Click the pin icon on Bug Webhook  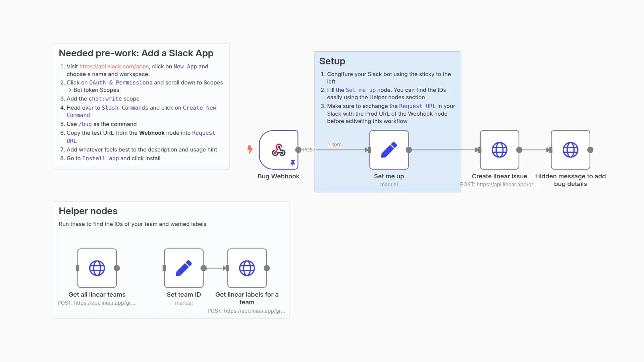click(293, 163)
